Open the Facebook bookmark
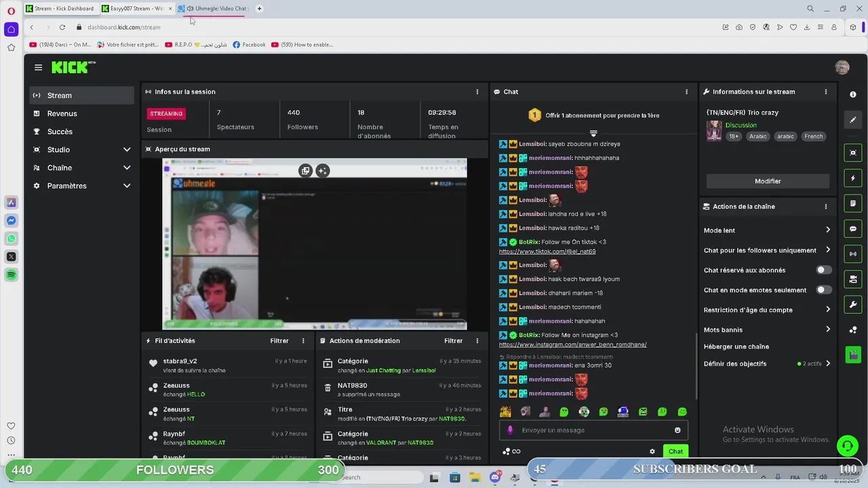Screen dimensions: 868x488 click(x=248, y=45)
